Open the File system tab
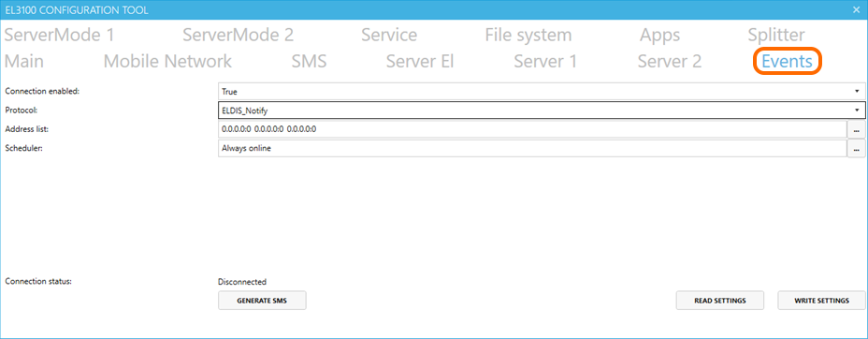 pyautogui.click(x=528, y=35)
